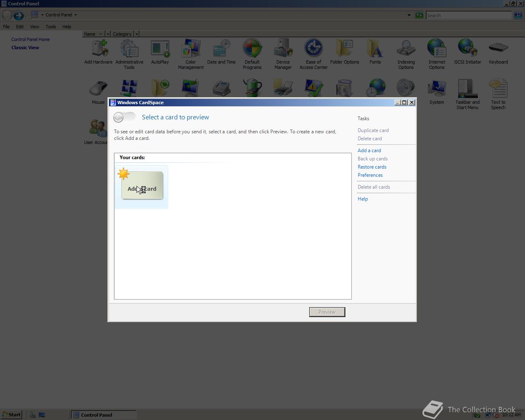Sort by the Name column header
The width and height of the screenshot is (525, 420).
(94, 34)
